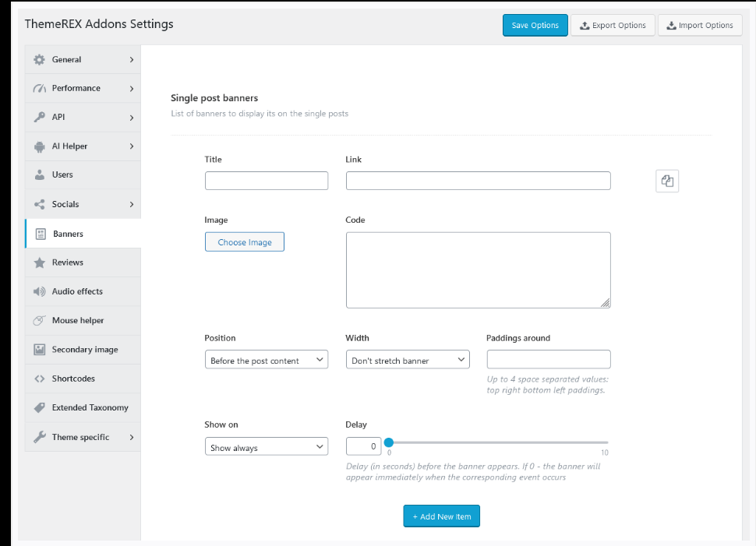The image size is (756, 546).
Task: Click the Import Options button
Action: [700, 26]
